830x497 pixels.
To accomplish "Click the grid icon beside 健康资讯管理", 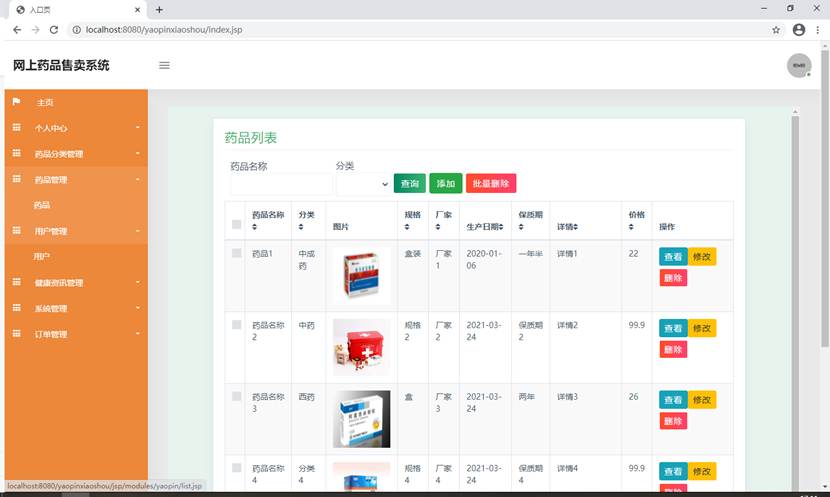I will [x=16, y=282].
